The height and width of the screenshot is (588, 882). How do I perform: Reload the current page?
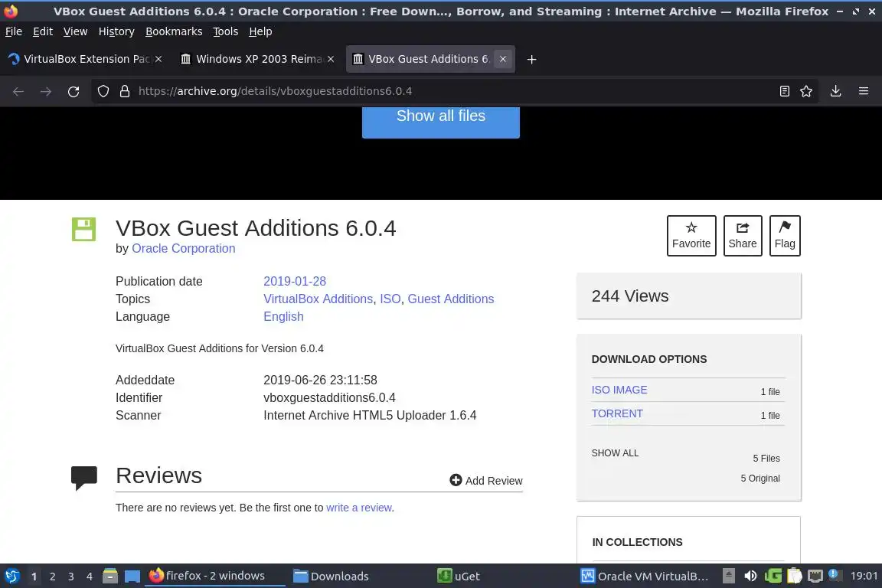[73, 92]
